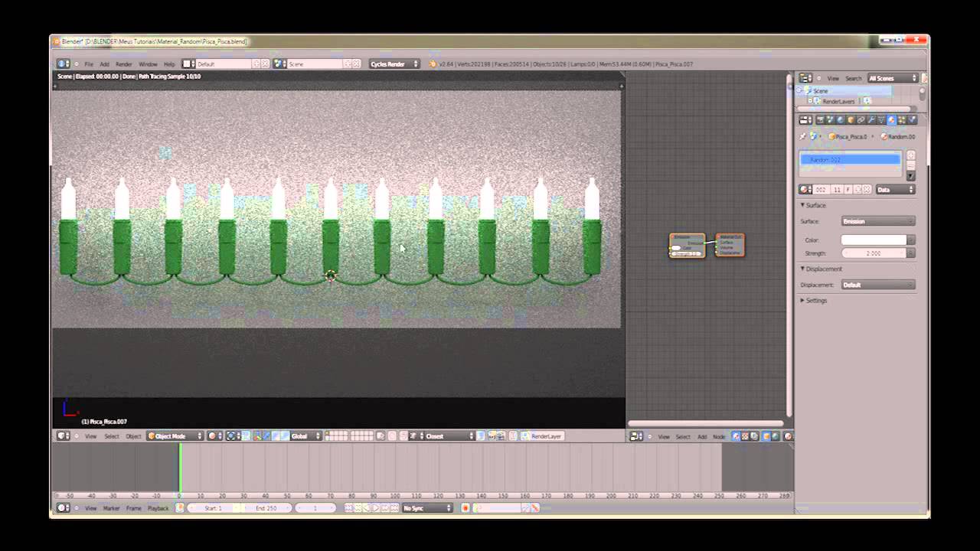Open the Material properties tab icon
Viewport: 980px width, 551px height.
pyautogui.click(x=891, y=119)
